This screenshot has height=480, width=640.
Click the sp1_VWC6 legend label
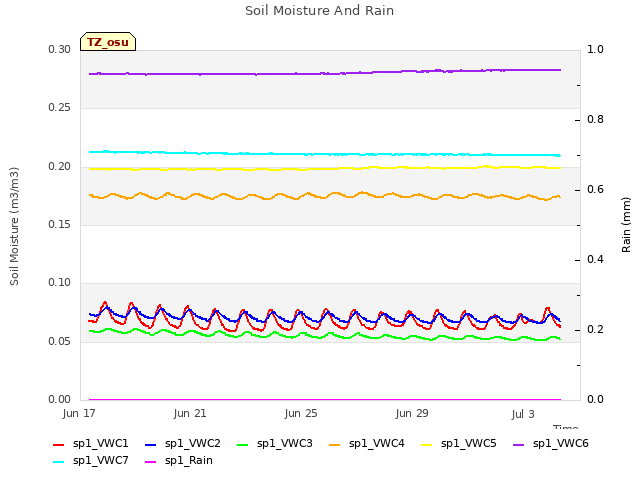pos(560,443)
